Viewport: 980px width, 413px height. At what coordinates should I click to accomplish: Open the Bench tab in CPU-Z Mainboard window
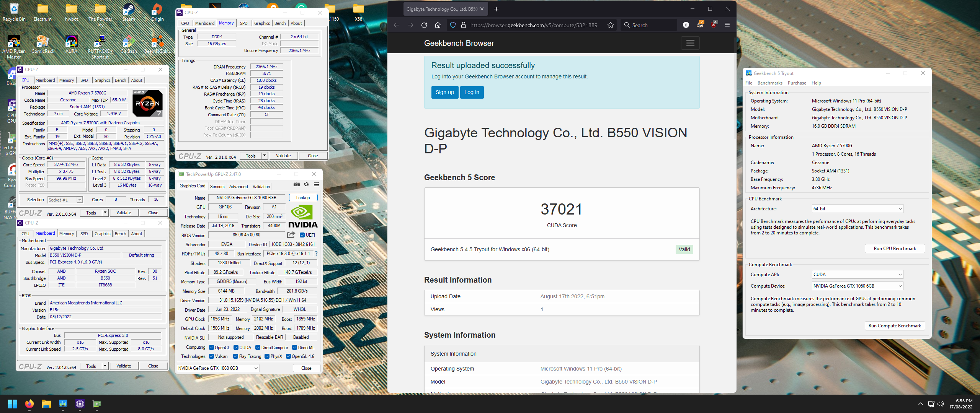[x=120, y=234]
